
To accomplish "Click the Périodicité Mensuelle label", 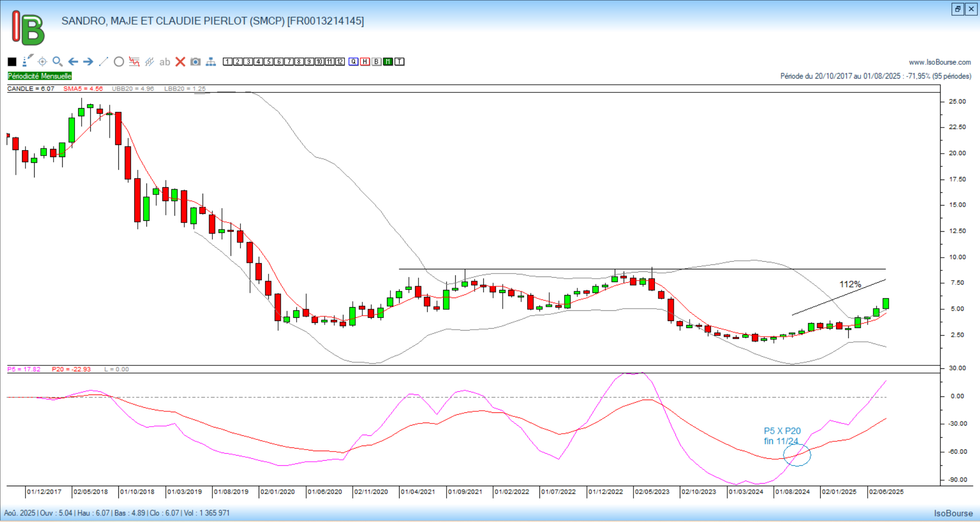I will 40,76.
